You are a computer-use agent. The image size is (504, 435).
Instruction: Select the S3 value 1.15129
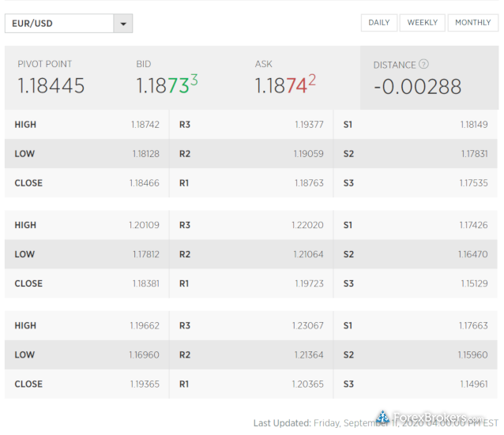(x=473, y=283)
